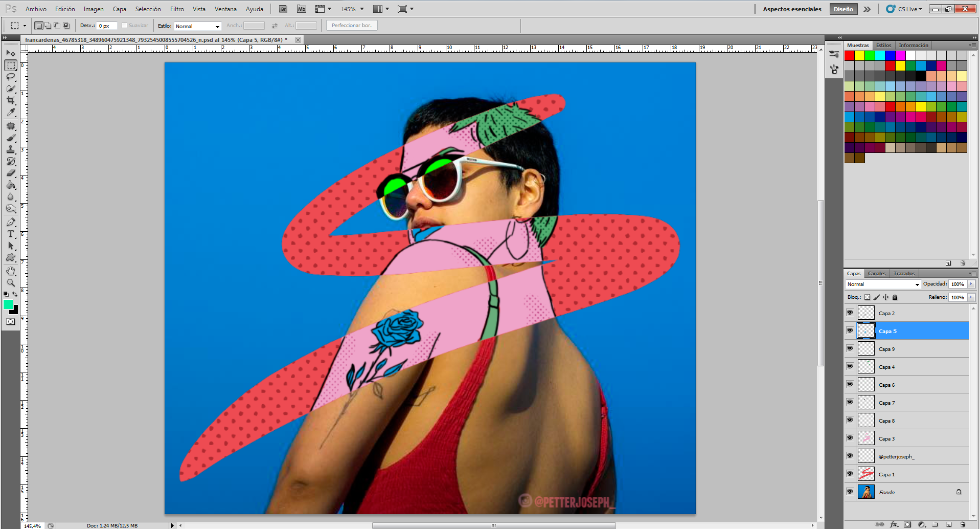Select the Zoom tool
The width and height of the screenshot is (980, 529).
click(x=11, y=282)
